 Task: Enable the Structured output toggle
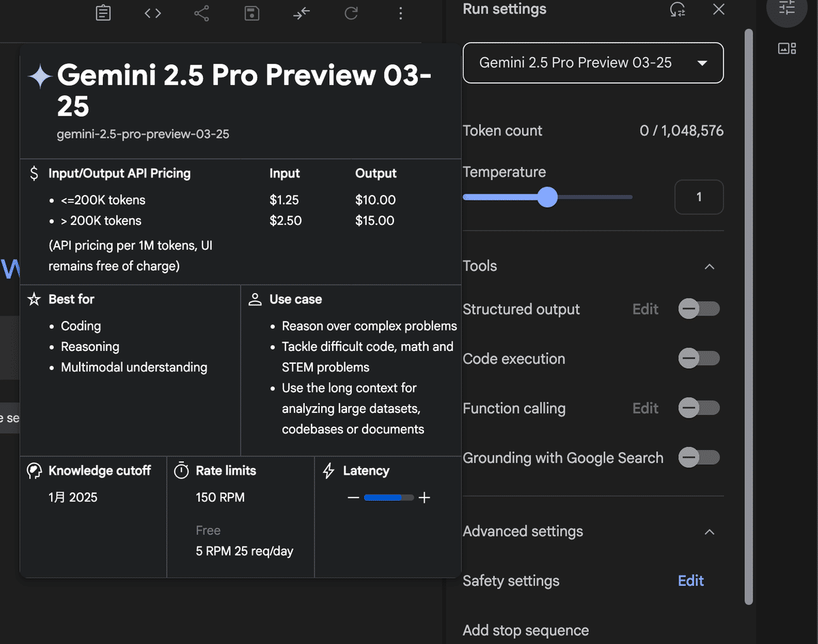point(699,309)
